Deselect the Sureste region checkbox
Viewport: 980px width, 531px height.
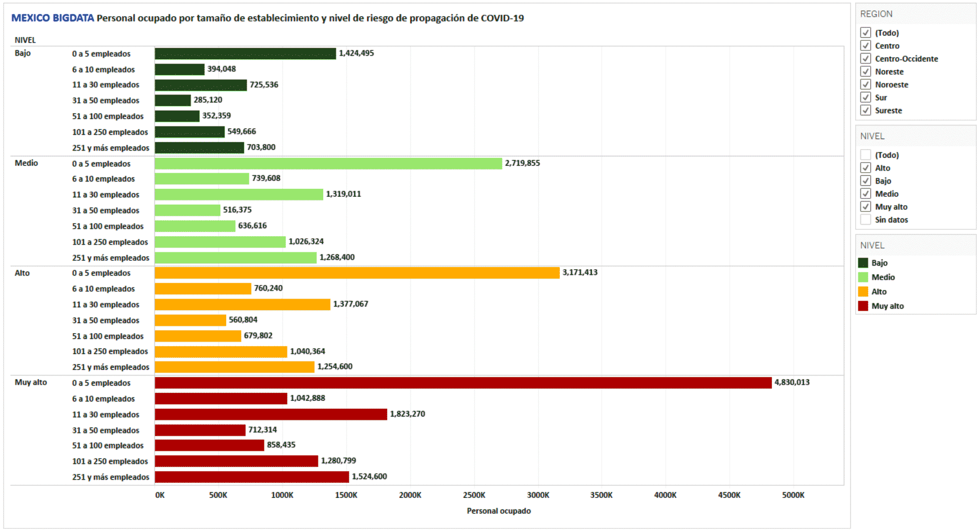pyautogui.click(x=866, y=110)
